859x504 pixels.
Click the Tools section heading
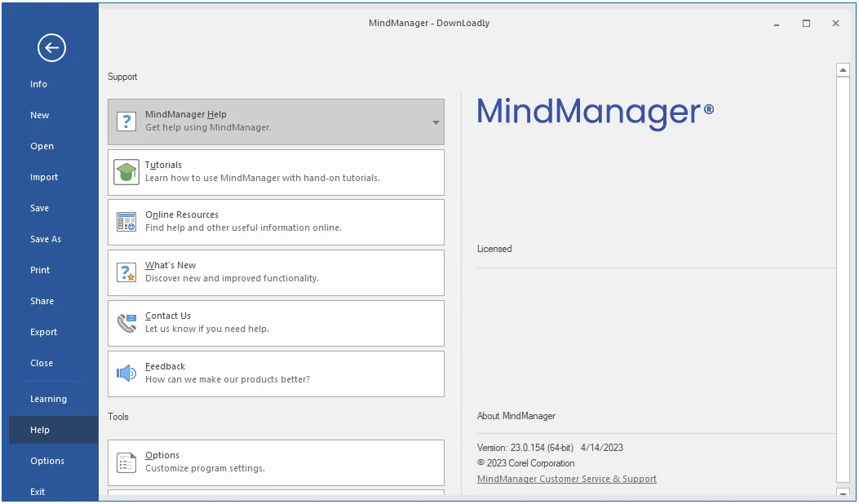click(x=117, y=417)
